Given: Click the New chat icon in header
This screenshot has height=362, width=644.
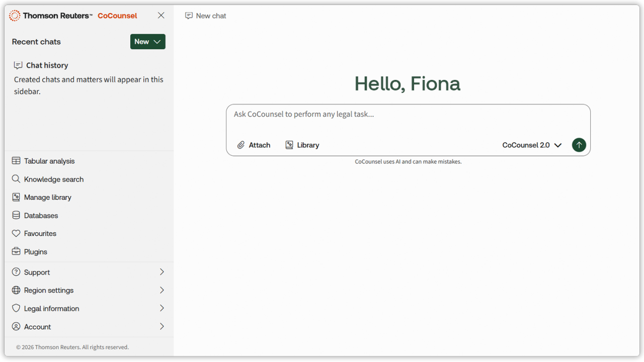Looking at the screenshot, I should (189, 16).
